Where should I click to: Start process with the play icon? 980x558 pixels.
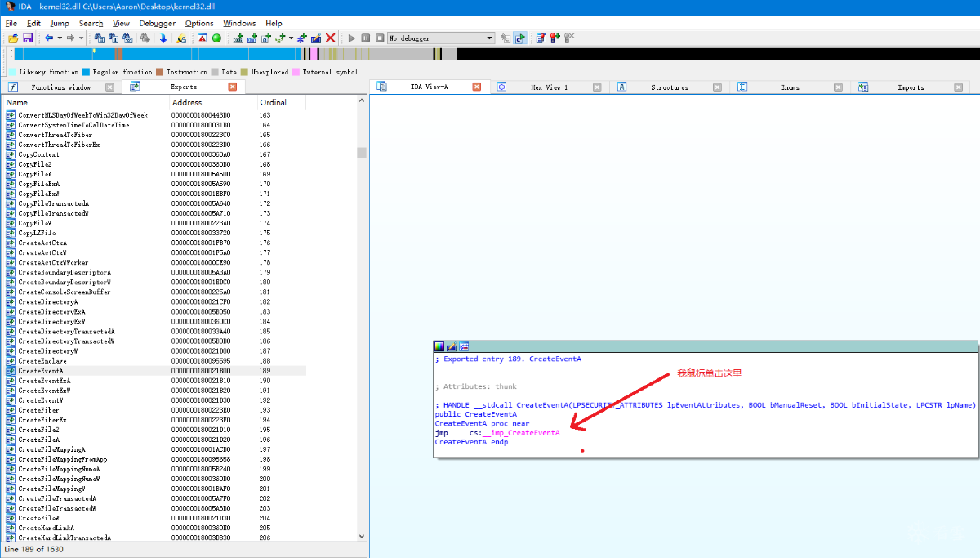coord(352,38)
